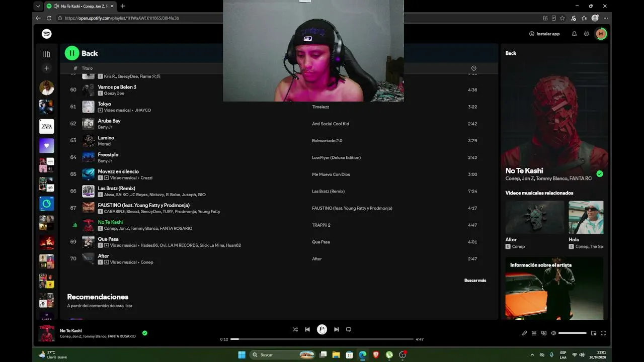Go back in the browser
This screenshot has height=362, width=644.
click(x=38, y=18)
